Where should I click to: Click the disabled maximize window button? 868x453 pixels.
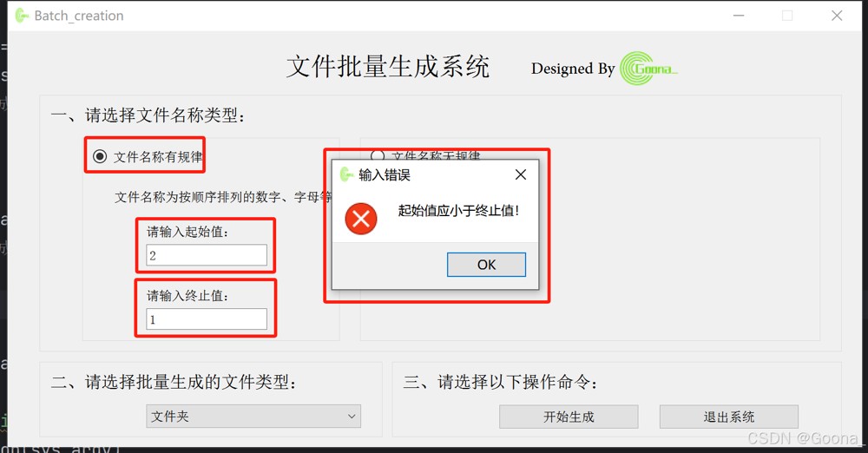pyautogui.click(x=787, y=16)
